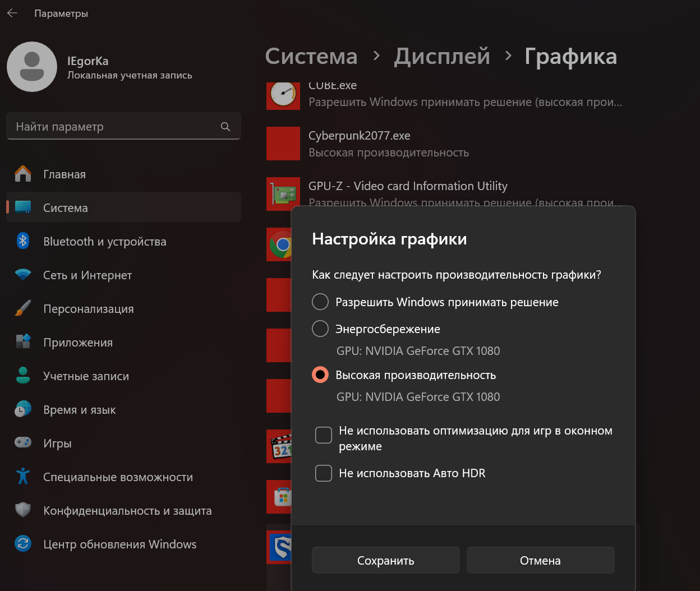Open Учетные записи section

pyautogui.click(x=123, y=376)
